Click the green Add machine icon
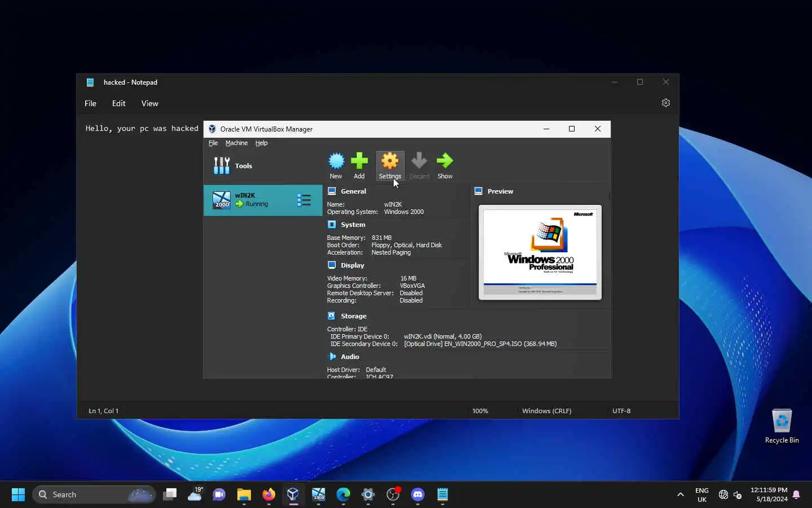 coord(359,165)
